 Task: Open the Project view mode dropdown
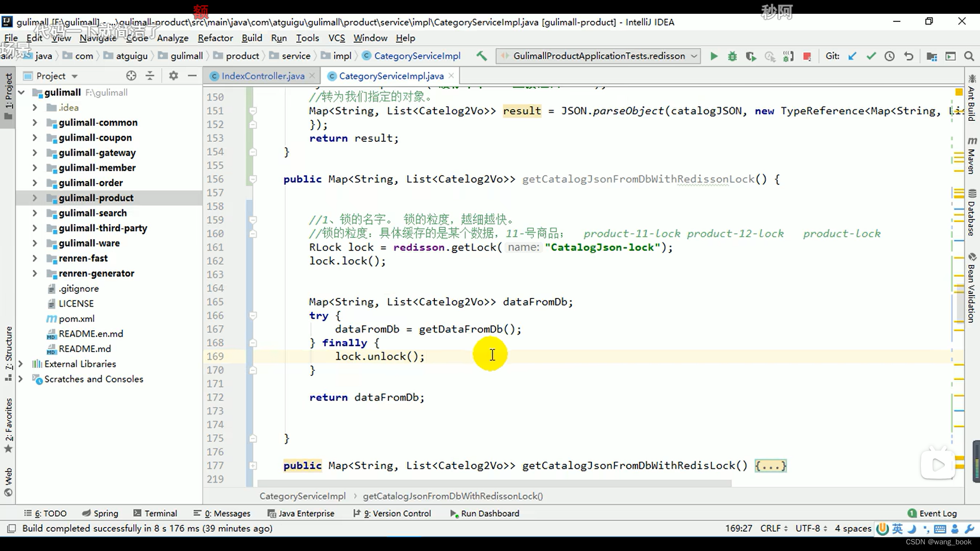click(x=75, y=76)
